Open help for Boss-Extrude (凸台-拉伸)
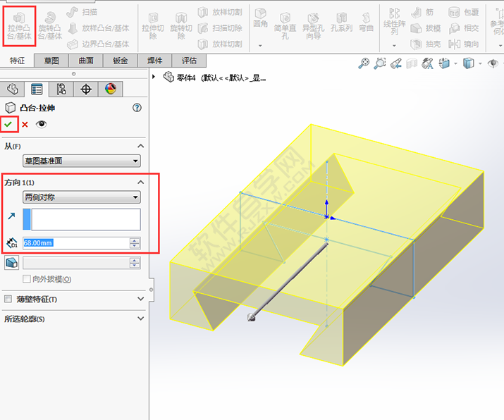The width and height of the screenshot is (504, 420). pyautogui.click(x=137, y=108)
